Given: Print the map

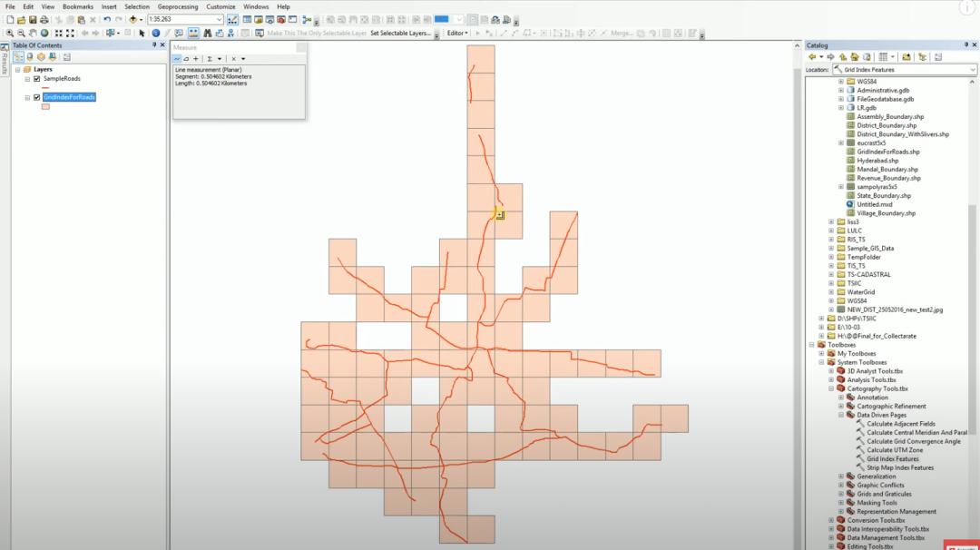Looking at the screenshot, I should click(44, 20).
